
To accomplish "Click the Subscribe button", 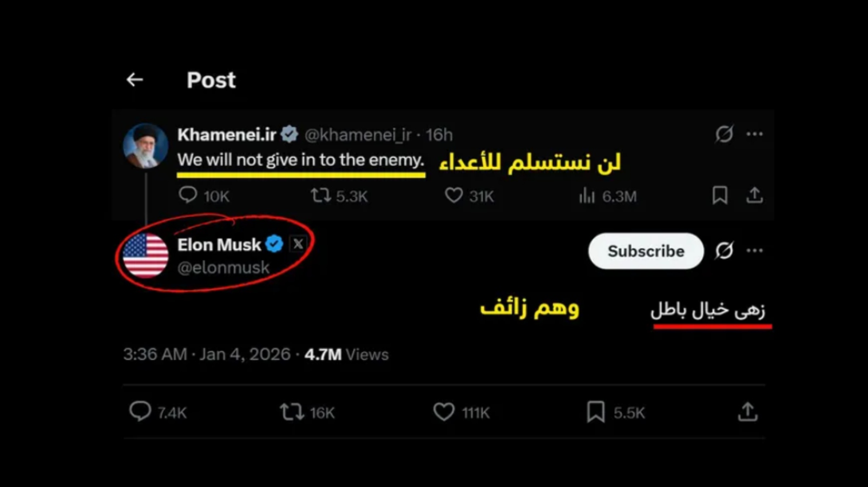I will tap(646, 251).
